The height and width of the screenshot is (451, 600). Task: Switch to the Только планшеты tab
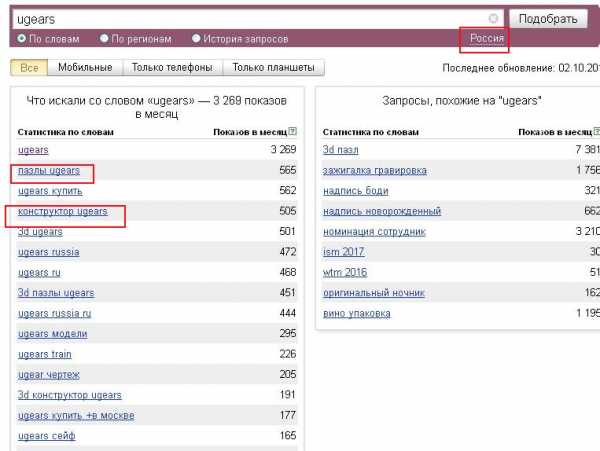click(273, 67)
